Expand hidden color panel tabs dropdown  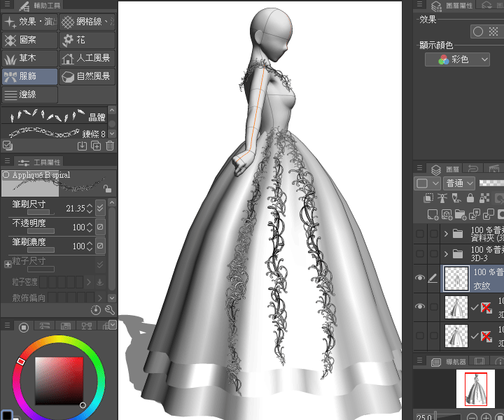click(113, 325)
